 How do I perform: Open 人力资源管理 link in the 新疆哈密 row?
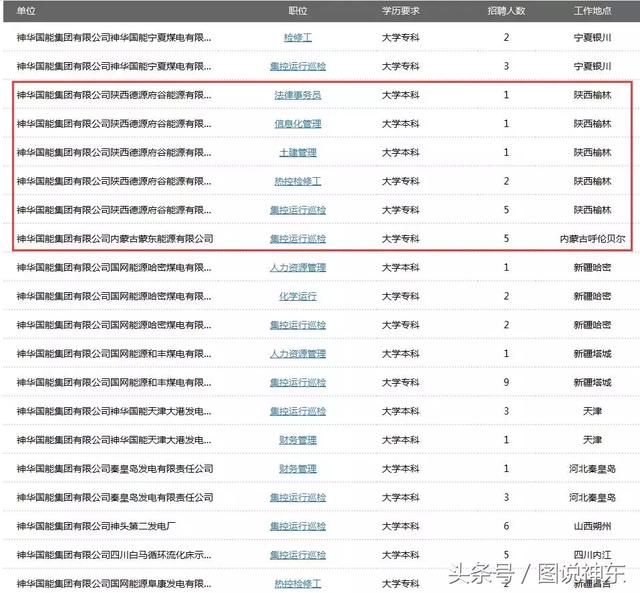298,268
